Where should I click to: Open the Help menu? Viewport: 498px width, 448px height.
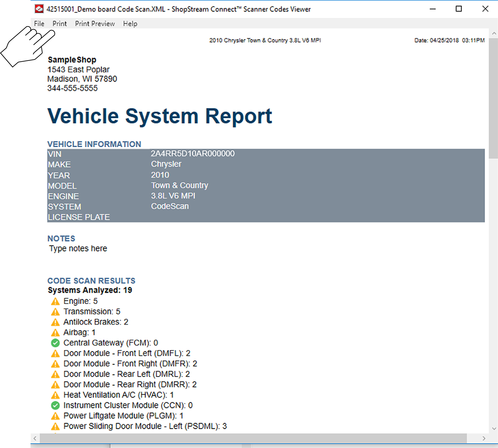(x=130, y=24)
